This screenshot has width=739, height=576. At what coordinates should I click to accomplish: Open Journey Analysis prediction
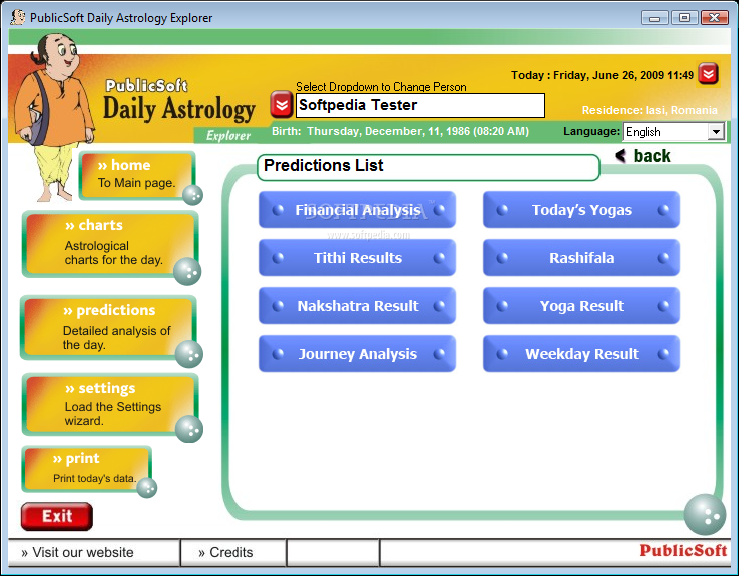point(357,354)
